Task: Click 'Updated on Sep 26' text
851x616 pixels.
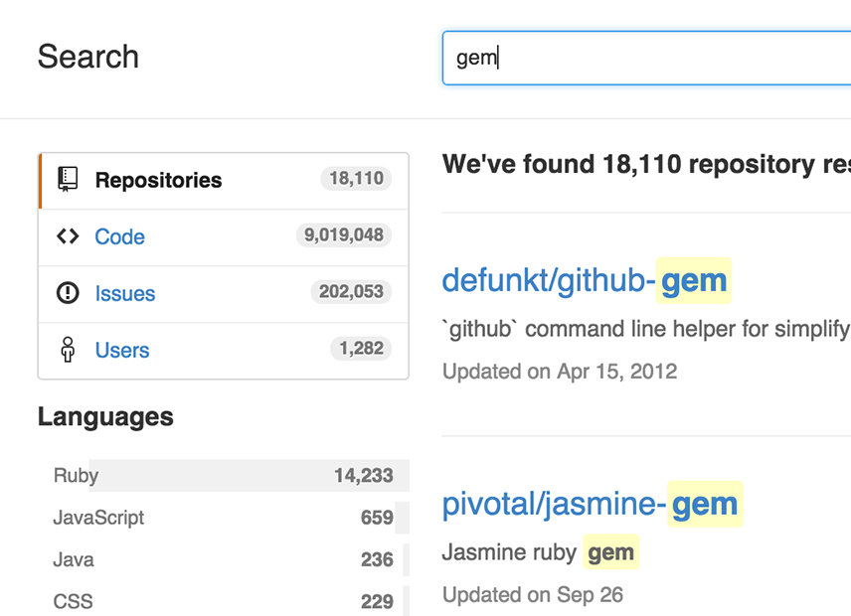Action: (533, 595)
